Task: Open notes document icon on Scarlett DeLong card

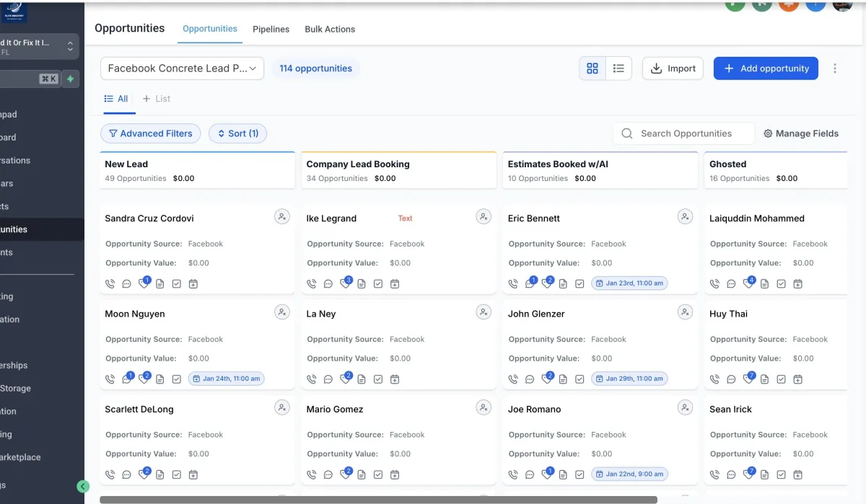Action: tap(159, 474)
